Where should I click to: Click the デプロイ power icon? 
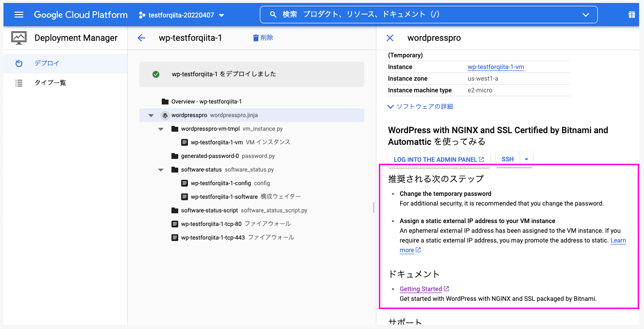(x=19, y=63)
